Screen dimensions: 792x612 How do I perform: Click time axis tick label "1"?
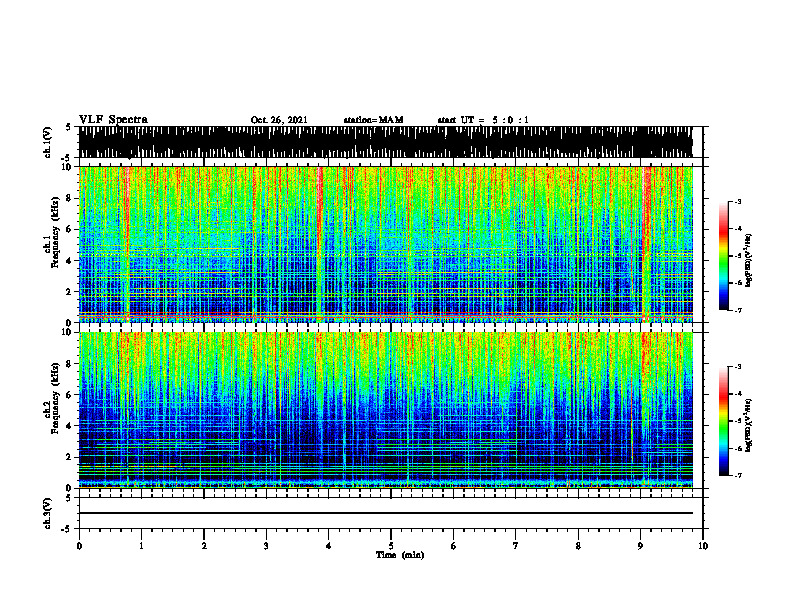pos(141,546)
